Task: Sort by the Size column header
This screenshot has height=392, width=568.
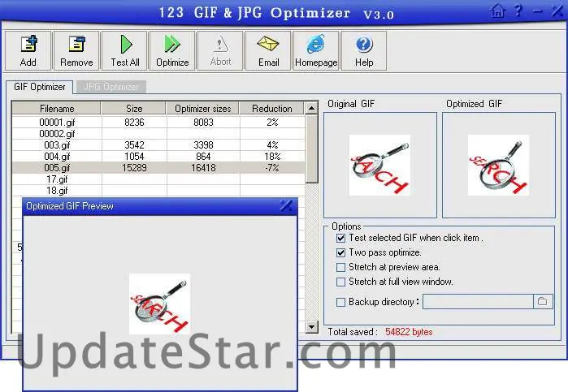Action: [x=133, y=109]
